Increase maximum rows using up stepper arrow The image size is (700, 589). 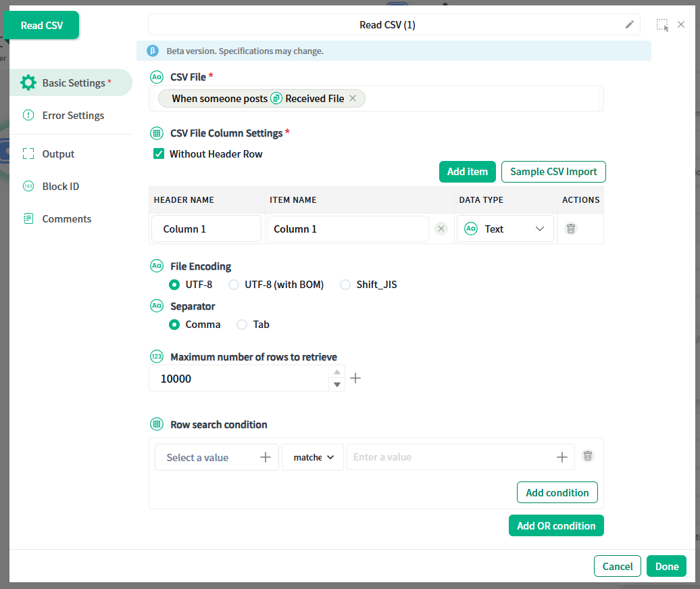tap(336, 373)
